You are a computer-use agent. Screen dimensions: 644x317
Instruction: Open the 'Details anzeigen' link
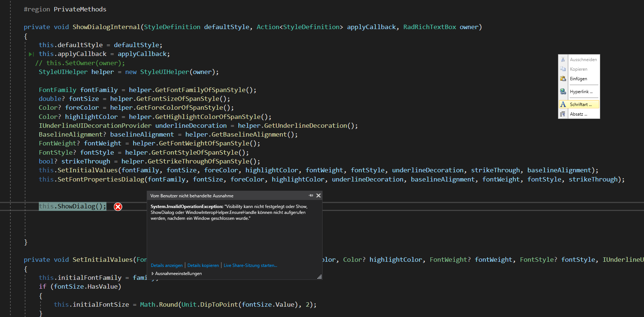[x=167, y=265]
